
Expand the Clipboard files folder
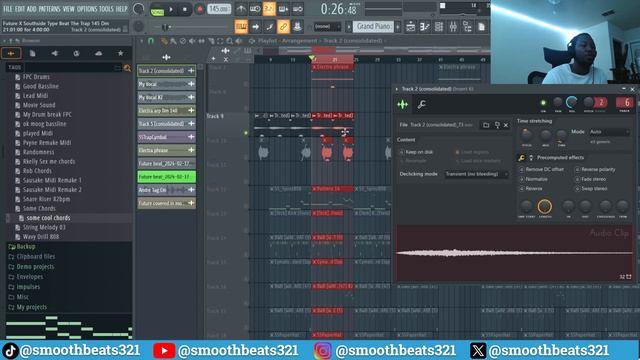point(36,256)
